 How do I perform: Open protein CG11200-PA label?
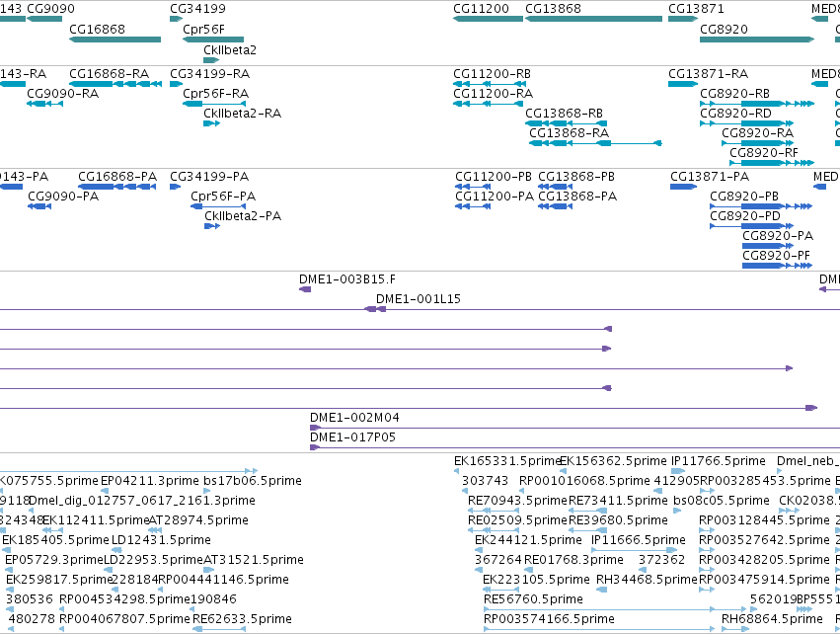pos(495,197)
